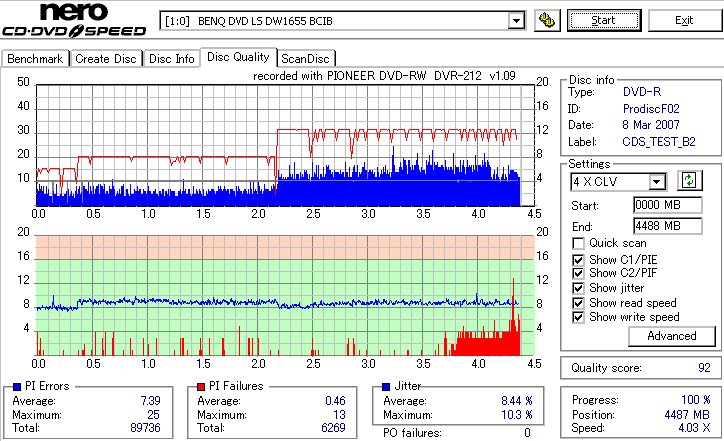The height and width of the screenshot is (441, 724).
Task: Click the PI Errors average 7.39
Action: coord(151,401)
